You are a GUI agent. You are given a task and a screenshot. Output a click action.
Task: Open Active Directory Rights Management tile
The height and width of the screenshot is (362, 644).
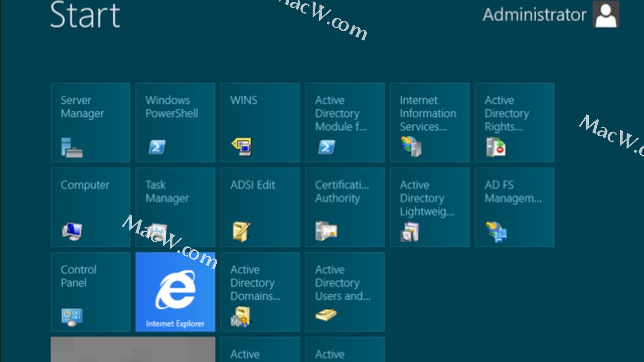[x=515, y=123]
